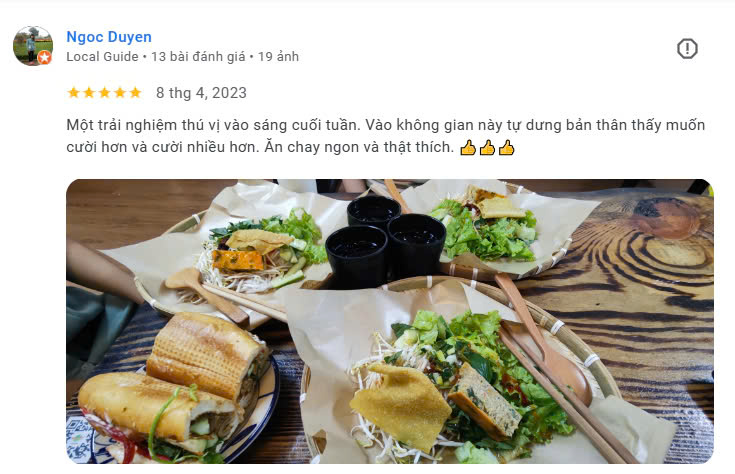
Task: Click the wooden spoon on right basket
Action: pos(544,340)
